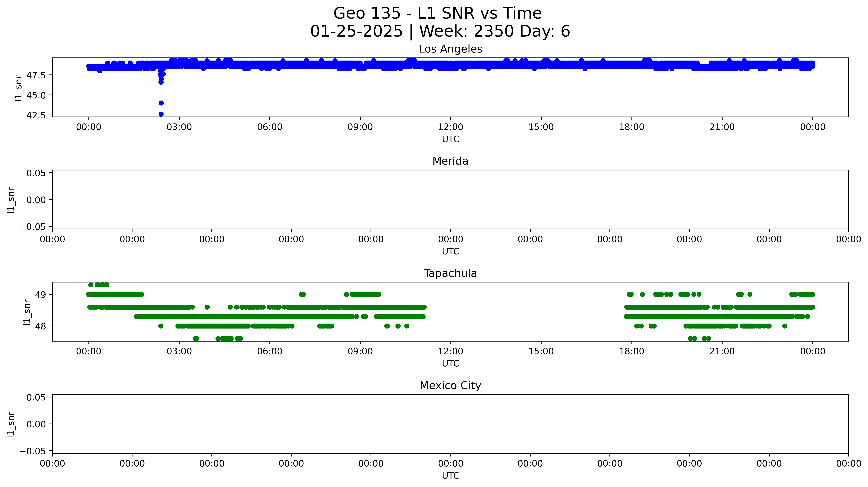This screenshot has height=487, width=868.
Task: Click inside the empty Merida plot area
Action: (x=450, y=200)
